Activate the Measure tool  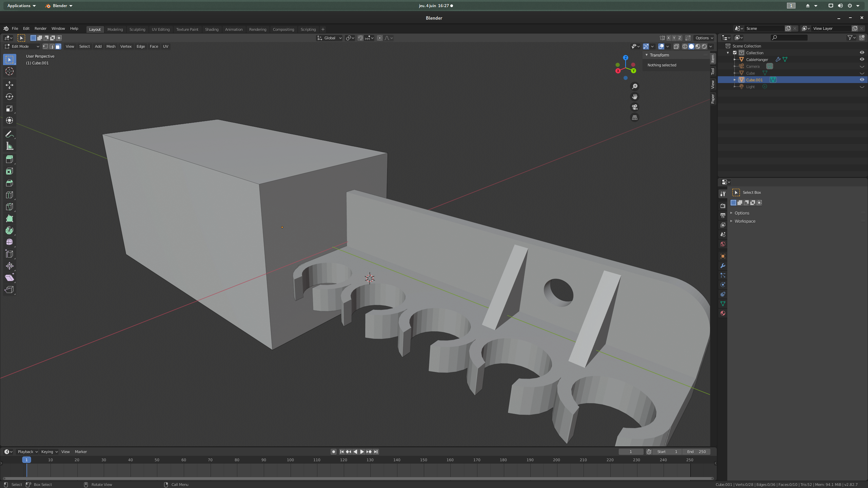point(9,146)
